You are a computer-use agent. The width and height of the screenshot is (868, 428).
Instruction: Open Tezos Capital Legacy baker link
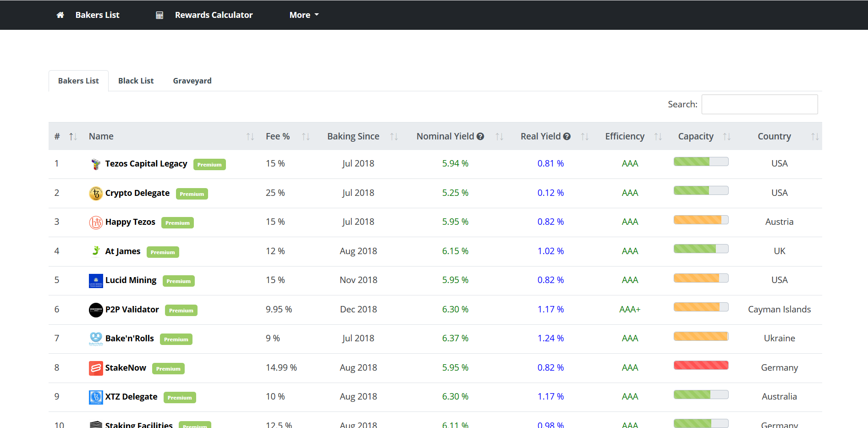(x=146, y=164)
